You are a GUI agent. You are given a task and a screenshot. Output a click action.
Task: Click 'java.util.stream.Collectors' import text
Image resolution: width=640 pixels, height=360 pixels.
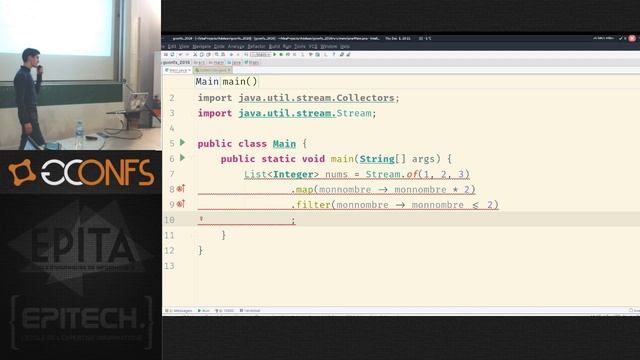(x=316, y=98)
